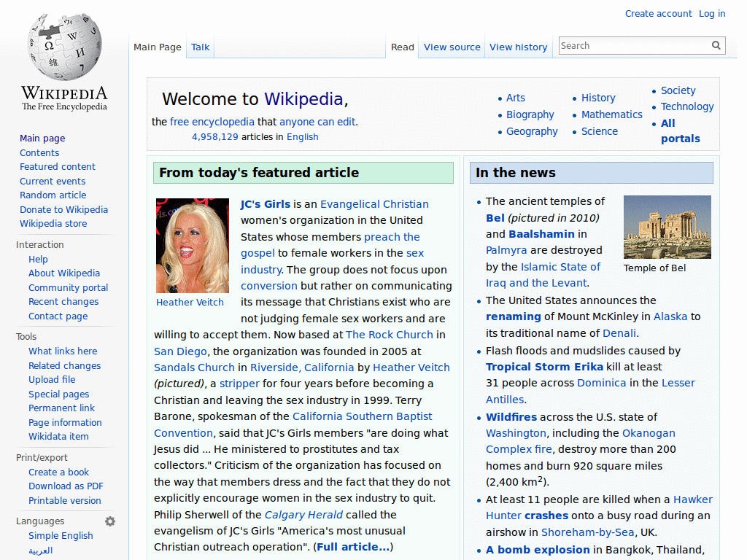Click the Full article… link
The width and height of the screenshot is (747, 560).
tap(353, 547)
